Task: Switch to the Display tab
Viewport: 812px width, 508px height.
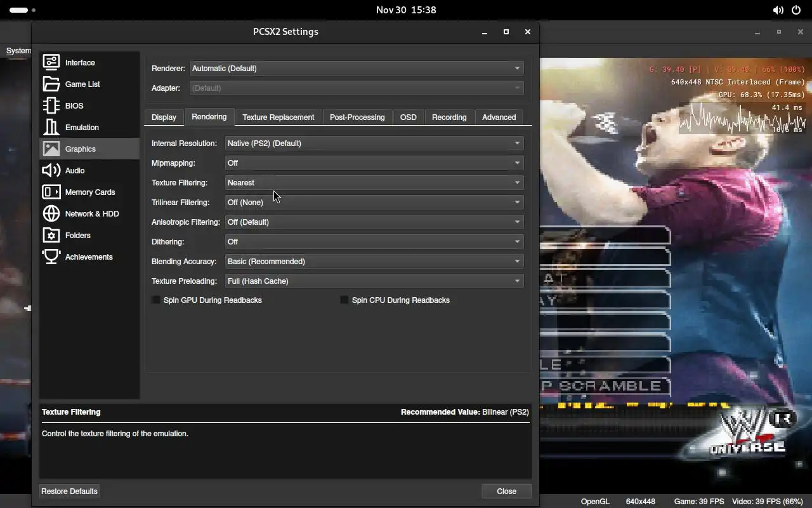Action: 164,117
